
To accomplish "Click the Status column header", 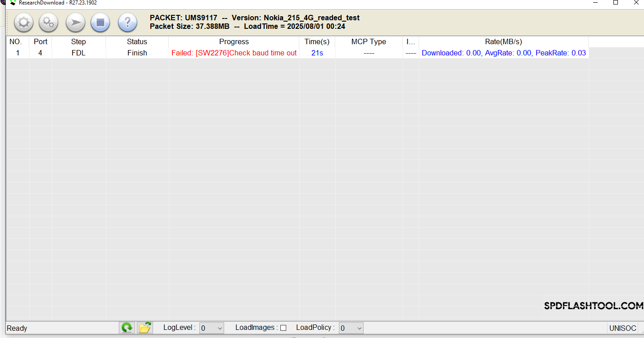I will pos(137,41).
